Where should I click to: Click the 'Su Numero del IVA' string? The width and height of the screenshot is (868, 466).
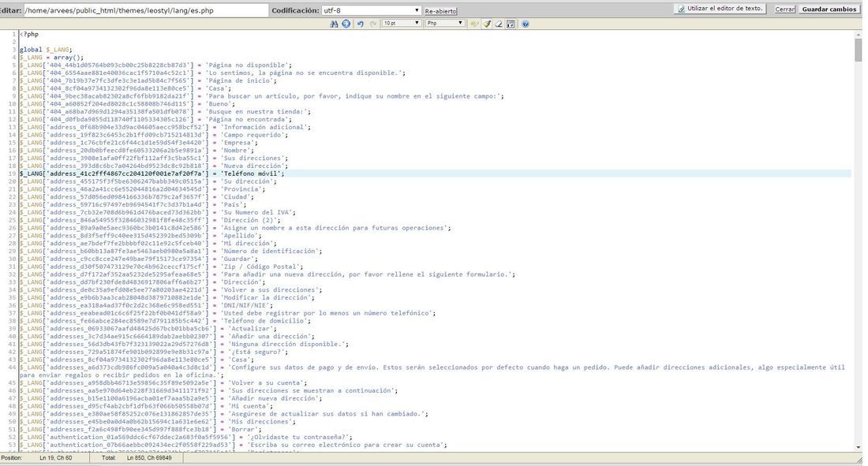pos(256,213)
